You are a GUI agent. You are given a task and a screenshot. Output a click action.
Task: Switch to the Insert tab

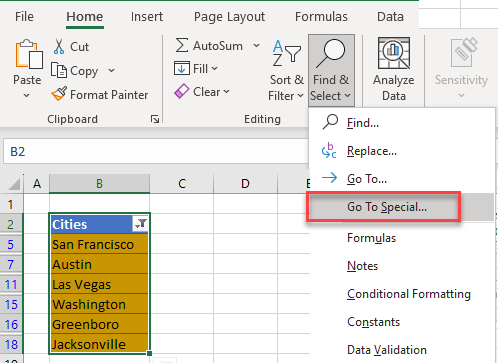click(x=147, y=16)
